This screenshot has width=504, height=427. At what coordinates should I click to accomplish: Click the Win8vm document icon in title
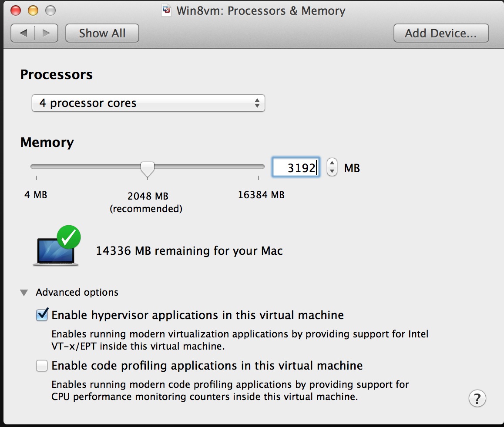(x=166, y=10)
